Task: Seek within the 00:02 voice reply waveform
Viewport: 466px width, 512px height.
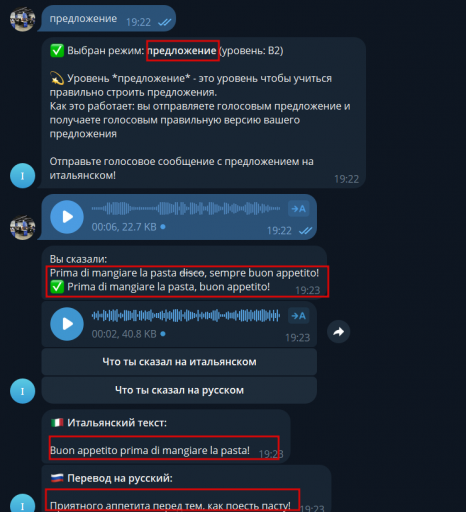Action: click(x=186, y=315)
